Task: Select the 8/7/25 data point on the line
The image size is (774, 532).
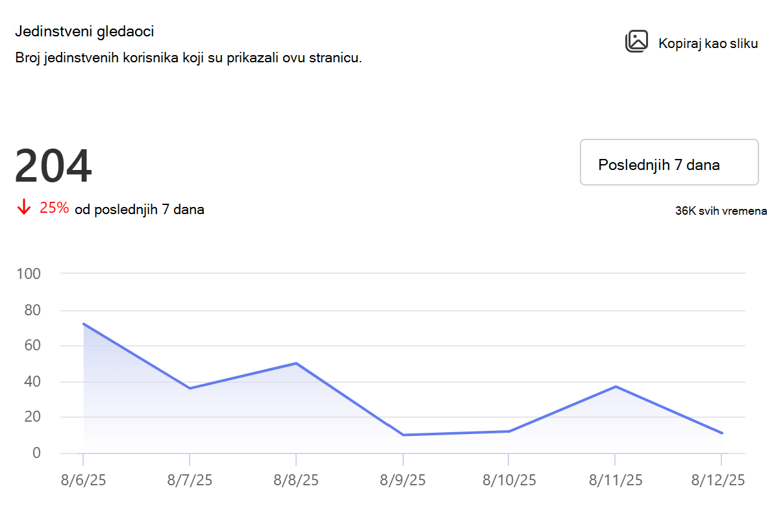Action: [190, 389]
